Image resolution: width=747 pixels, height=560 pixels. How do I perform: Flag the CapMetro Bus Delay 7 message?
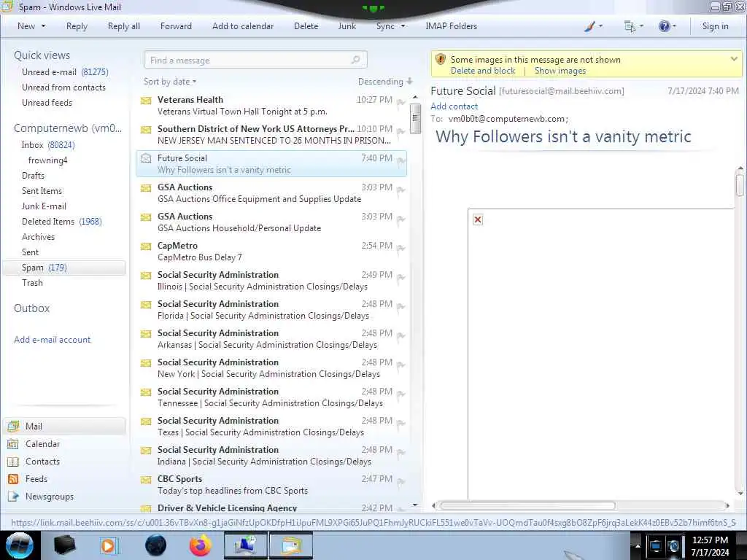tap(400, 249)
